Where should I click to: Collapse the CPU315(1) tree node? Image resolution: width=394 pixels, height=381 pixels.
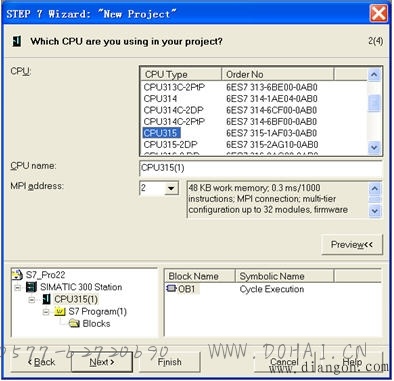point(32,299)
